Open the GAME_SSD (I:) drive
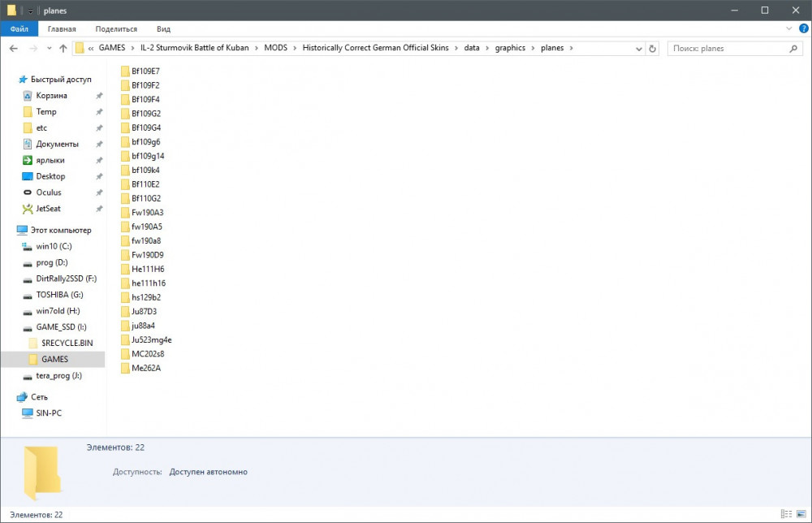This screenshot has height=523, width=812. click(61, 326)
